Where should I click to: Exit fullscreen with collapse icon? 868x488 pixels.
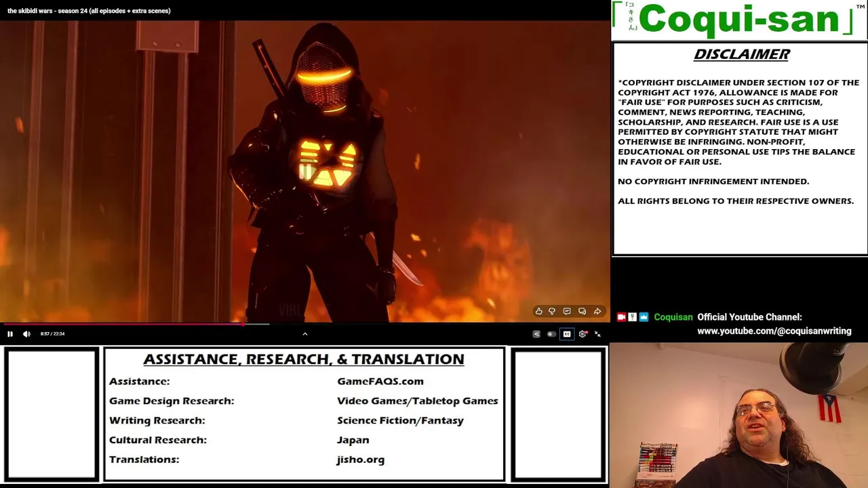(x=597, y=333)
